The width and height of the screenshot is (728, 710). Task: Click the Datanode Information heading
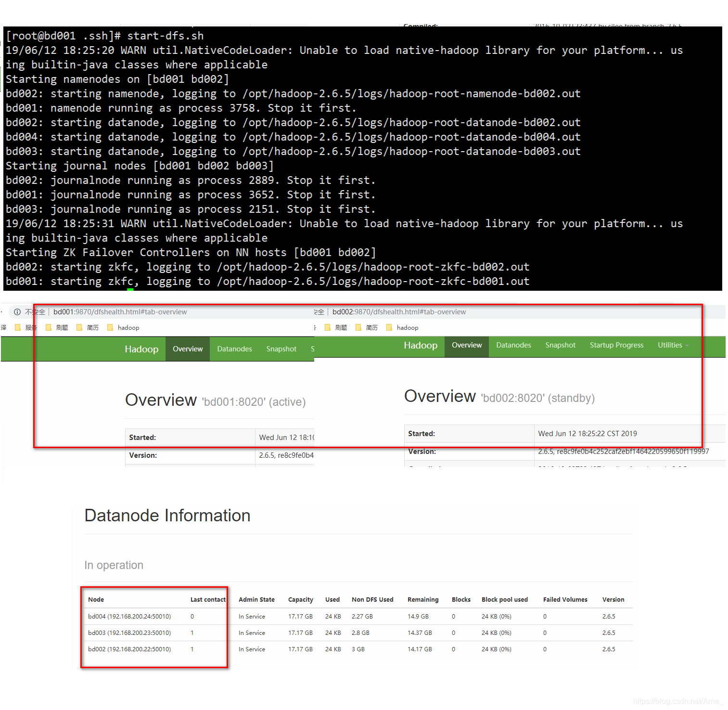coord(167,516)
